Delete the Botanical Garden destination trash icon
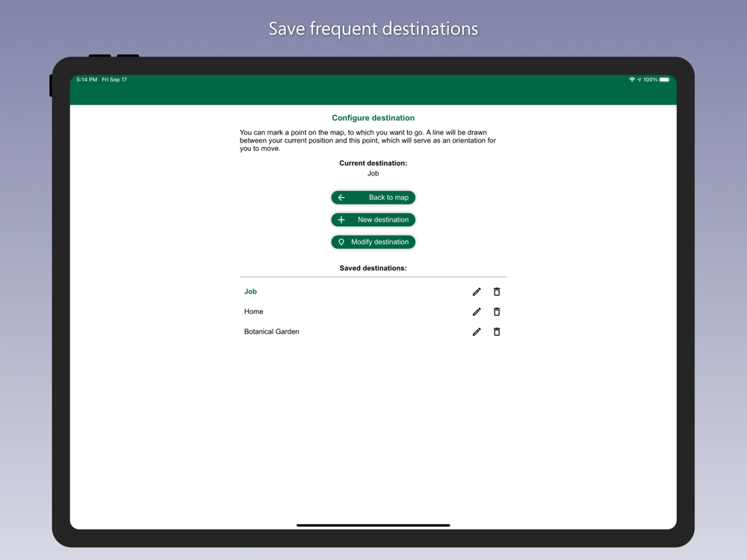Image resolution: width=747 pixels, height=560 pixels. coord(497,332)
